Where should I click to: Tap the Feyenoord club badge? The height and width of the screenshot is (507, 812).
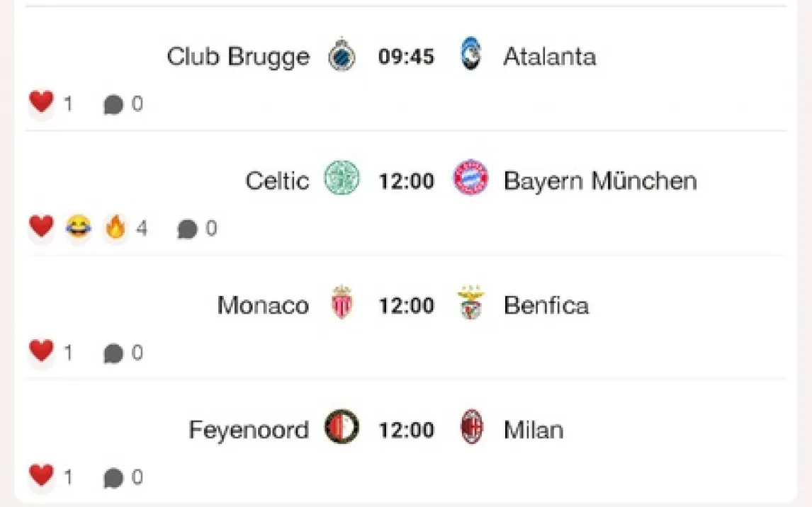click(342, 427)
